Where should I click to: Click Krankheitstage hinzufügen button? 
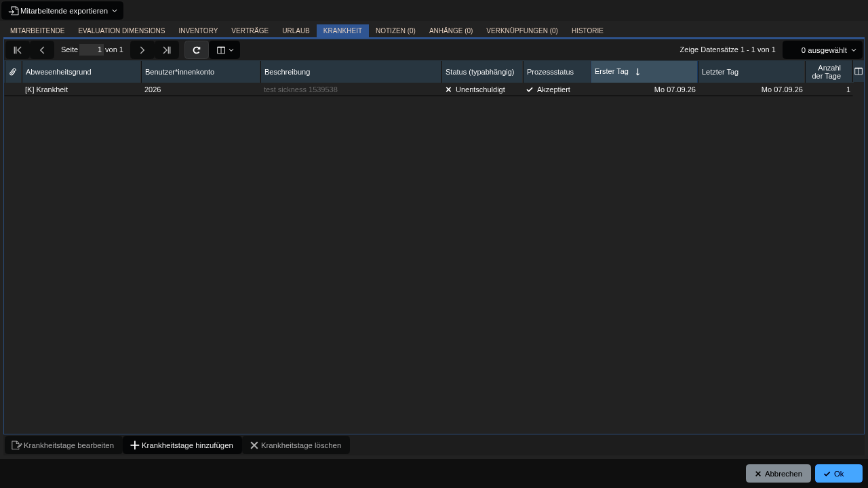click(182, 445)
